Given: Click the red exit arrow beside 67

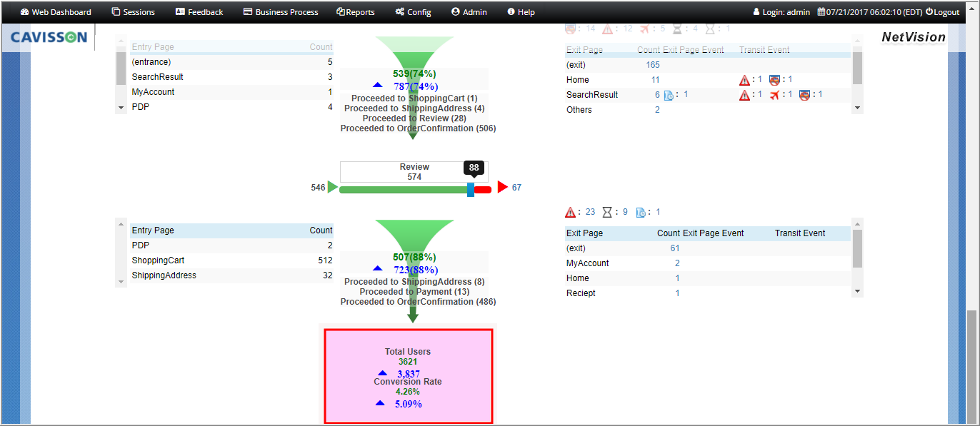Looking at the screenshot, I should click(x=502, y=187).
